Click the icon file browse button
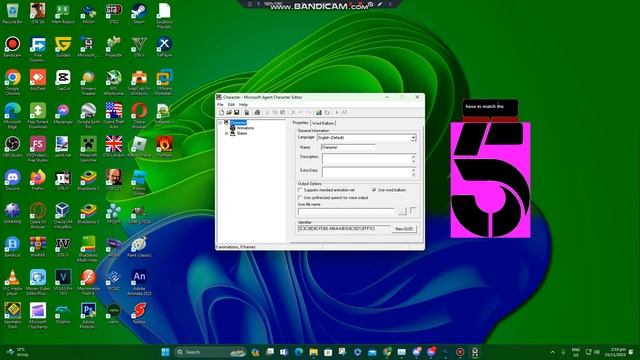 (x=402, y=211)
